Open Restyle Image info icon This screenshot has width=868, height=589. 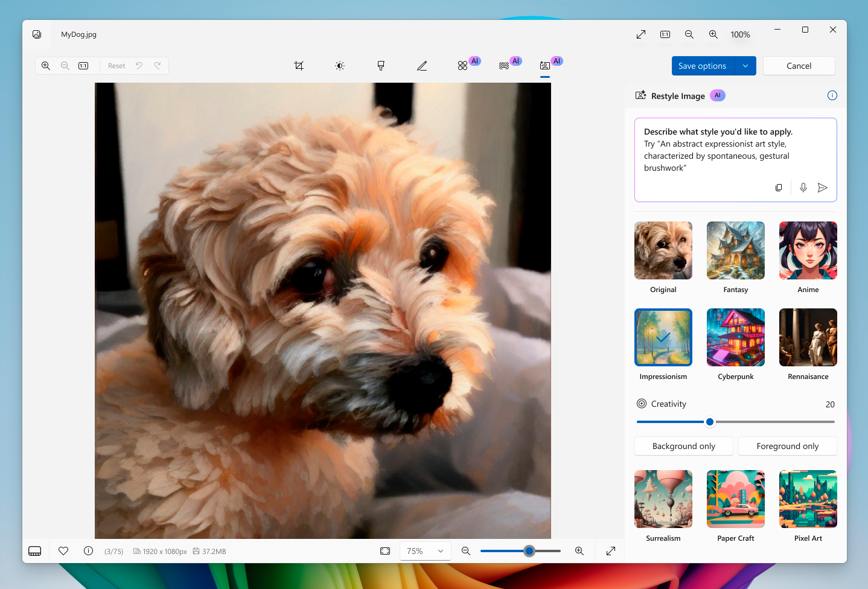832,95
